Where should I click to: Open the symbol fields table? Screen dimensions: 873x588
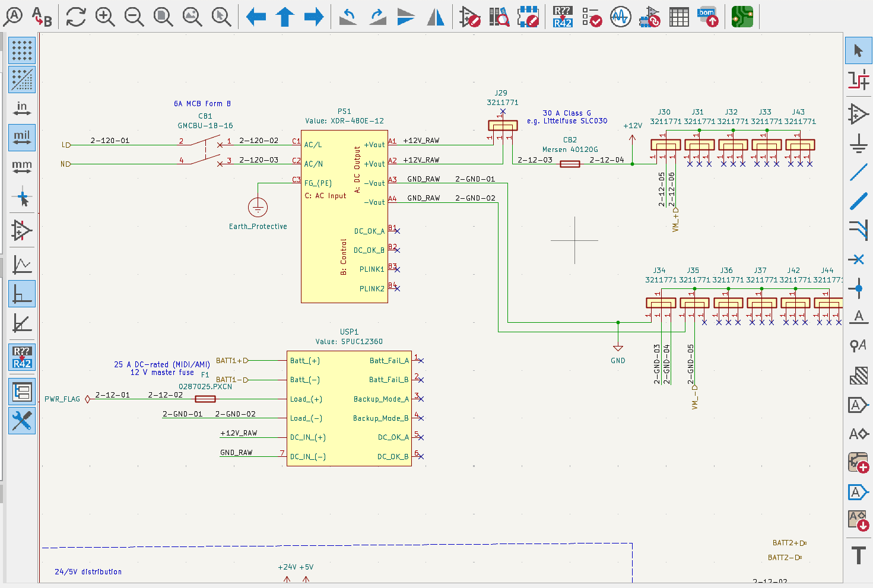click(679, 17)
